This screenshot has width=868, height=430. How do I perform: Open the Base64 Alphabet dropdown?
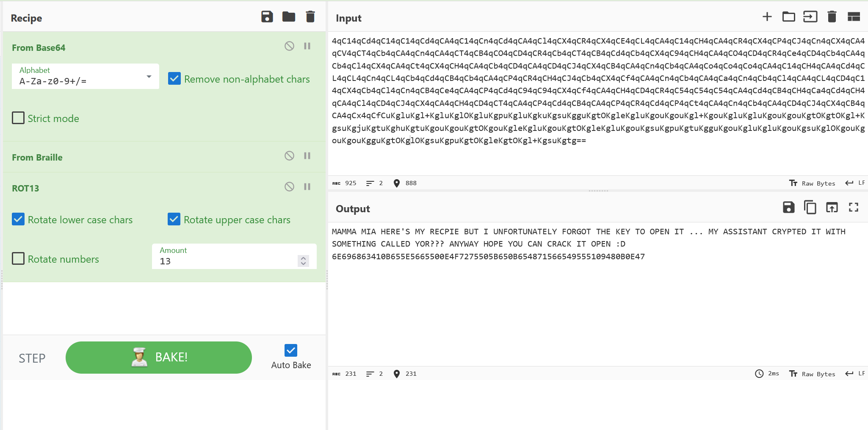pyautogui.click(x=86, y=76)
